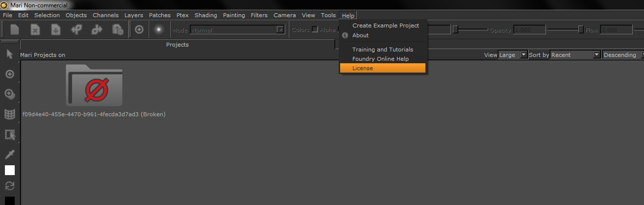Open the Objects menu
The width and height of the screenshot is (644, 205).
click(76, 15)
